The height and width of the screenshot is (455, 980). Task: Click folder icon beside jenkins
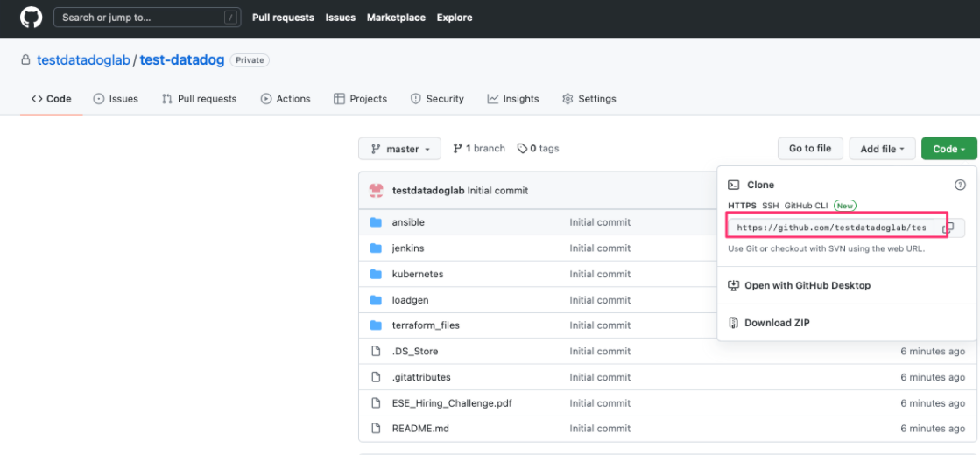click(x=376, y=248)
